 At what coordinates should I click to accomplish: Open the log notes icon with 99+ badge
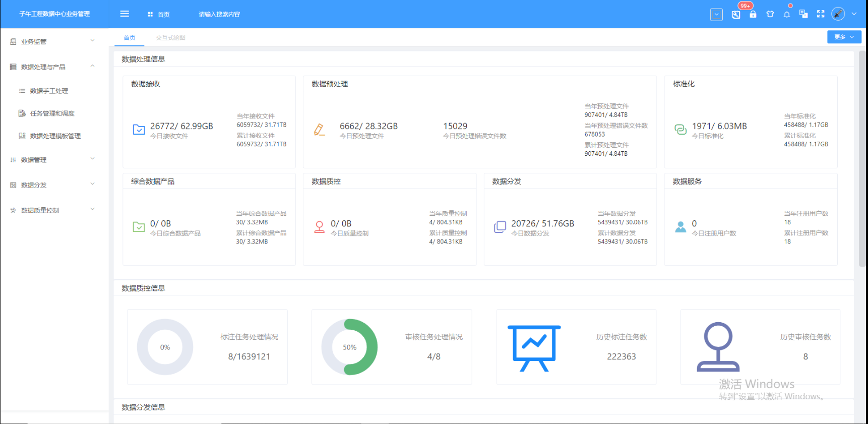coord(736,15)
